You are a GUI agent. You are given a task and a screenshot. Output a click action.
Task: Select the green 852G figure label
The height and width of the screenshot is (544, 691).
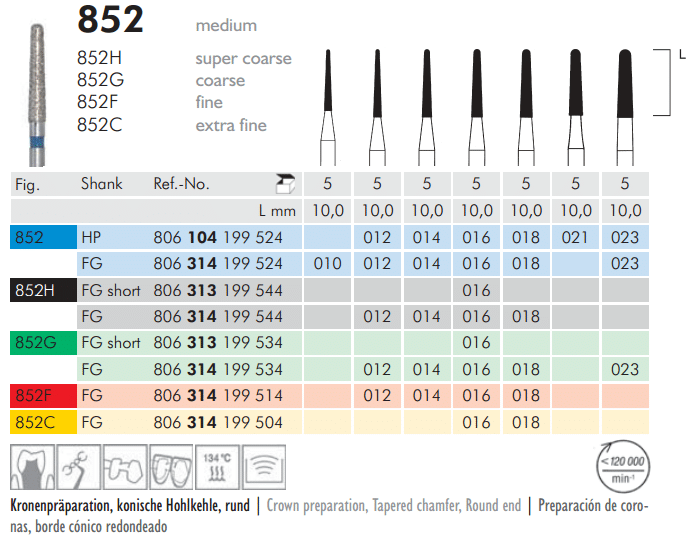[41, 343]
